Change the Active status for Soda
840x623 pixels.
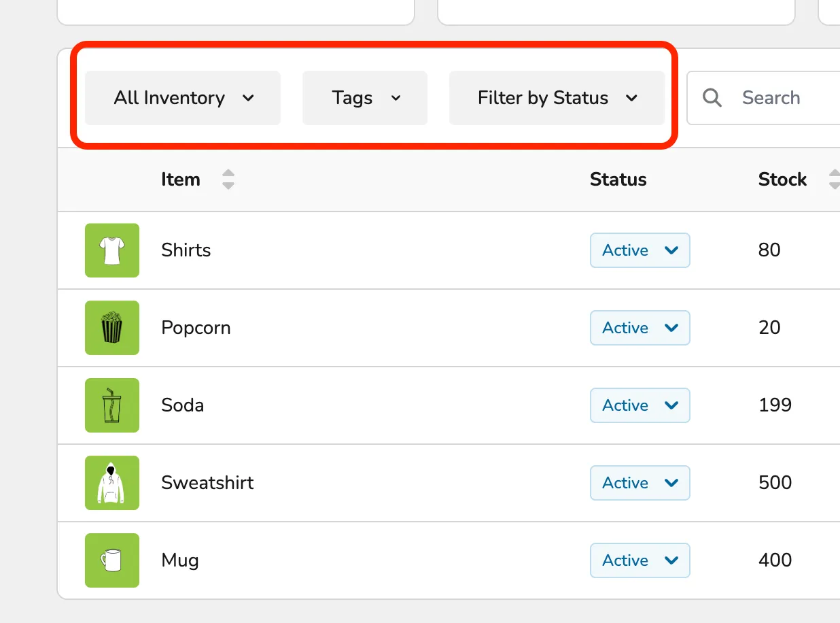coord(640,405)
